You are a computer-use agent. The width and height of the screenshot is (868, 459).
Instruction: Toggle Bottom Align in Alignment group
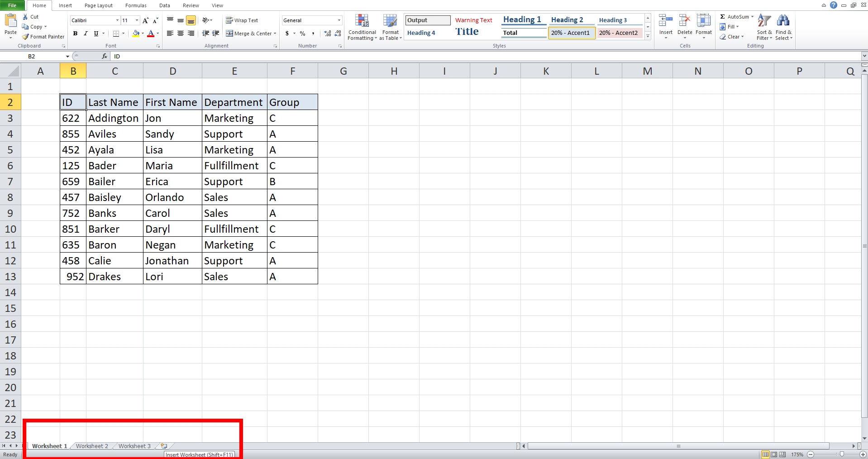coord(191,20)
